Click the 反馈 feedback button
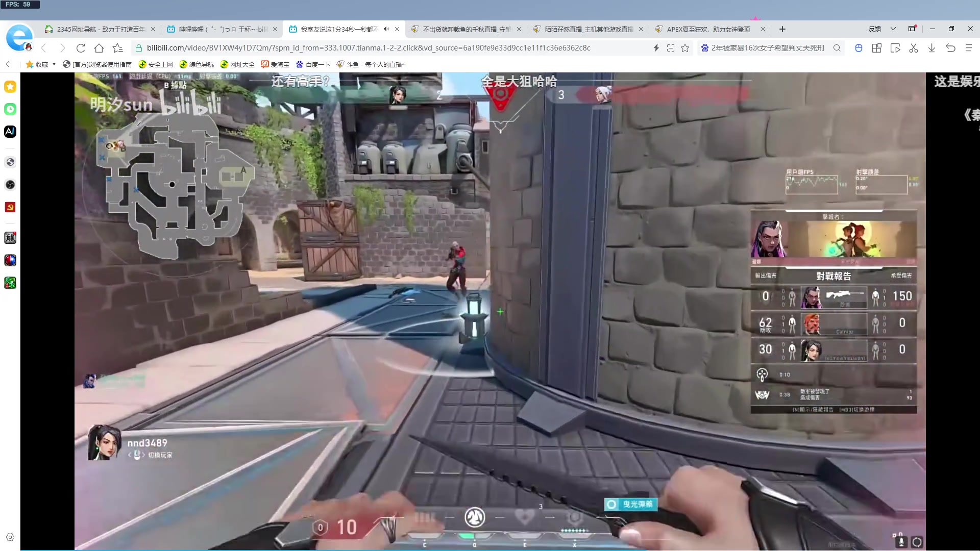This screenshot has height=551, width=980. tap(875, 29)
